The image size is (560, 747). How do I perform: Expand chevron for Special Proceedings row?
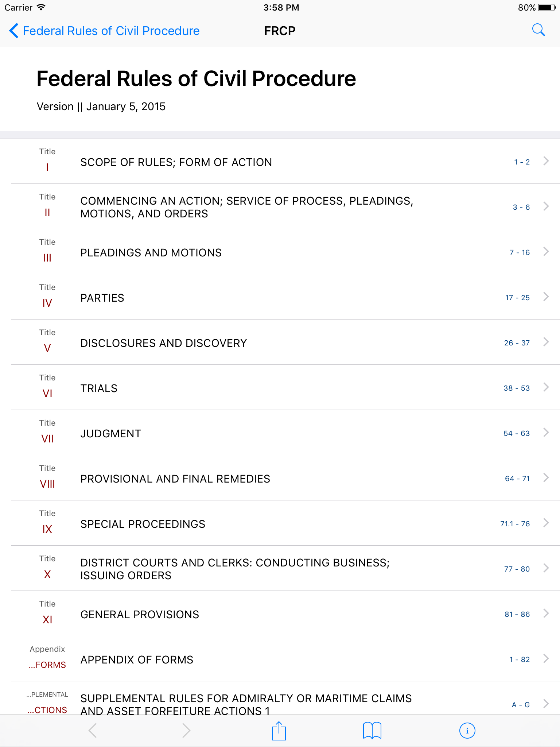coord(546,523)
